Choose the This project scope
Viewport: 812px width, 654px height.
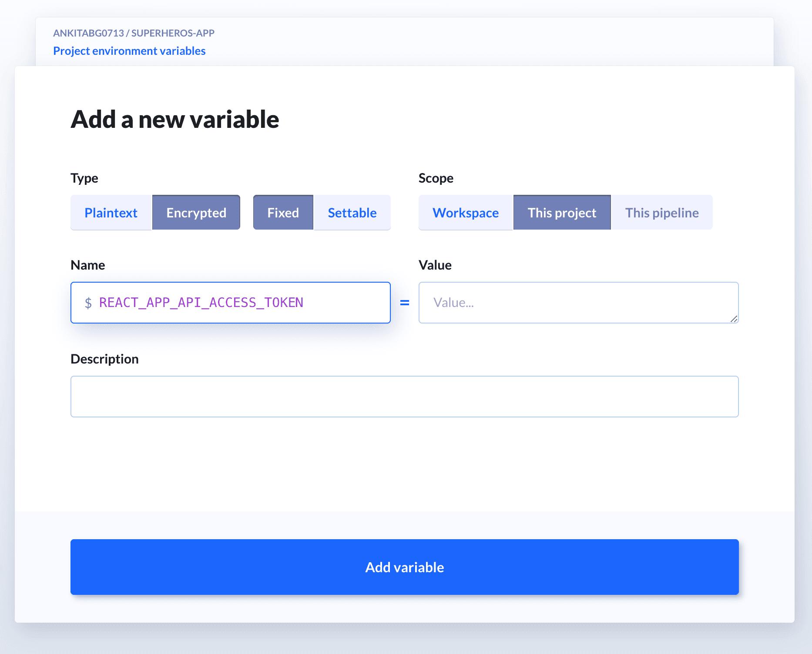click(562, 213)
